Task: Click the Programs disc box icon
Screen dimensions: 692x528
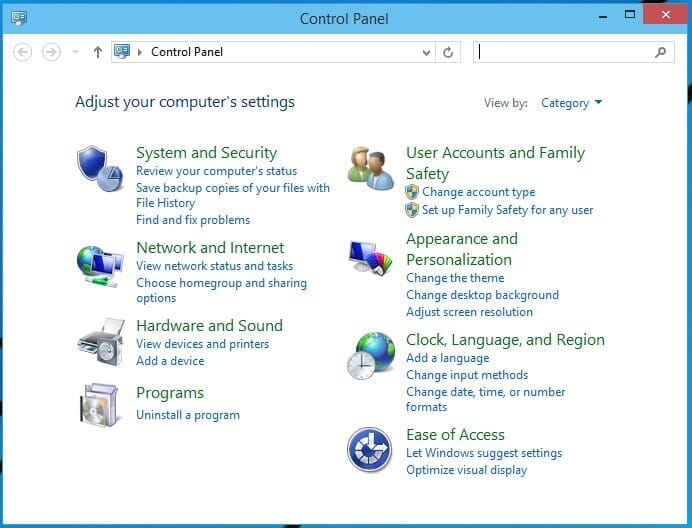Action: coord(99,404)
